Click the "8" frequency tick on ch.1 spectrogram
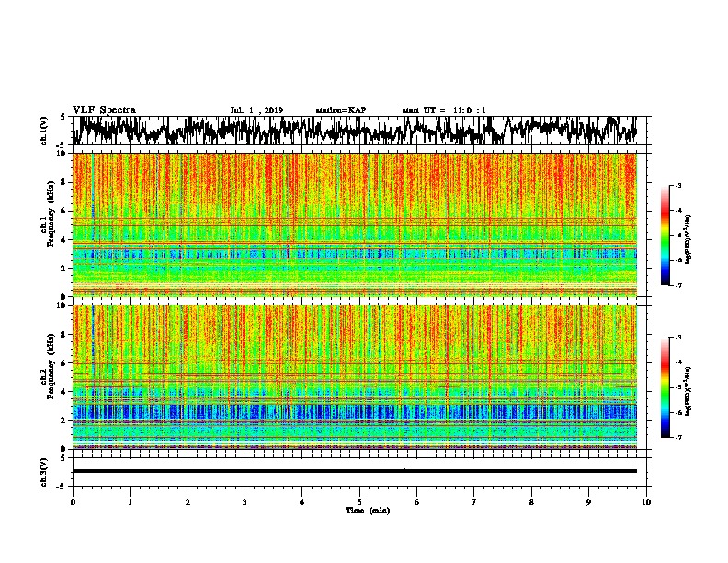Viewport: 728px width, 563px height. point(64,182)
